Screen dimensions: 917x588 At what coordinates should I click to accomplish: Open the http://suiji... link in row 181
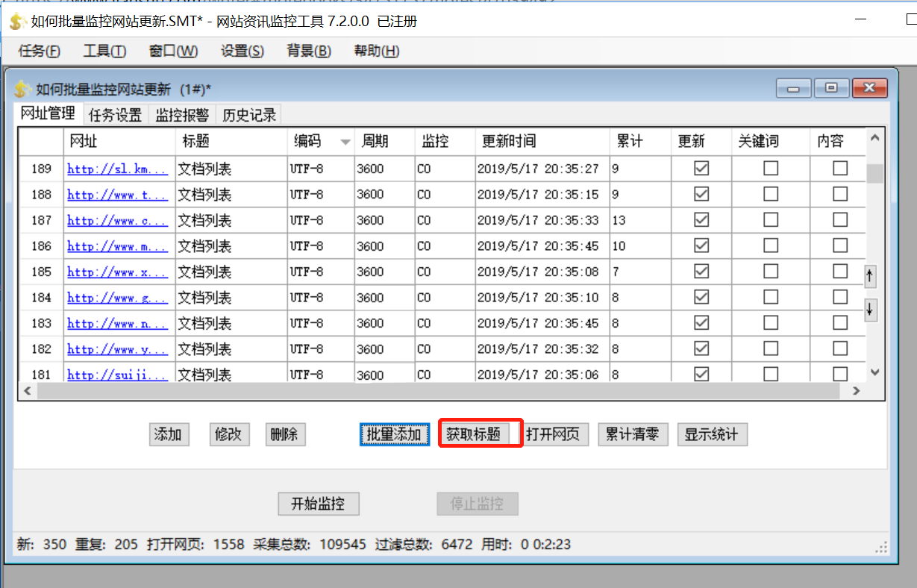click(117, 375)
